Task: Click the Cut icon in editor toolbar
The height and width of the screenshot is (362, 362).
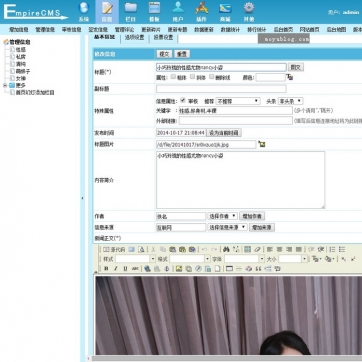Action: [153, 249]
